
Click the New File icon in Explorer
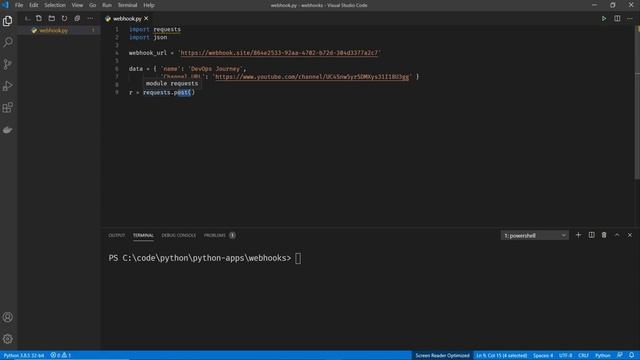39,18
